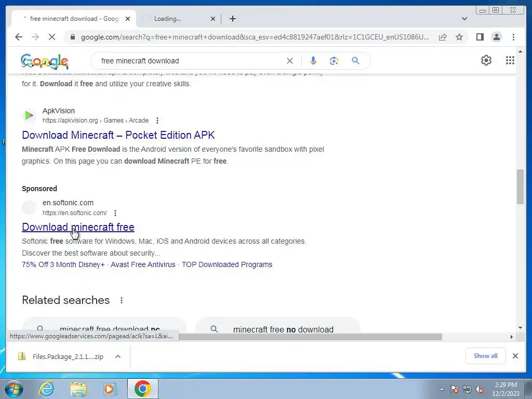Click the lock icon in the address bar
This screenshot has height=399, width=532.
tap(73, 37)
